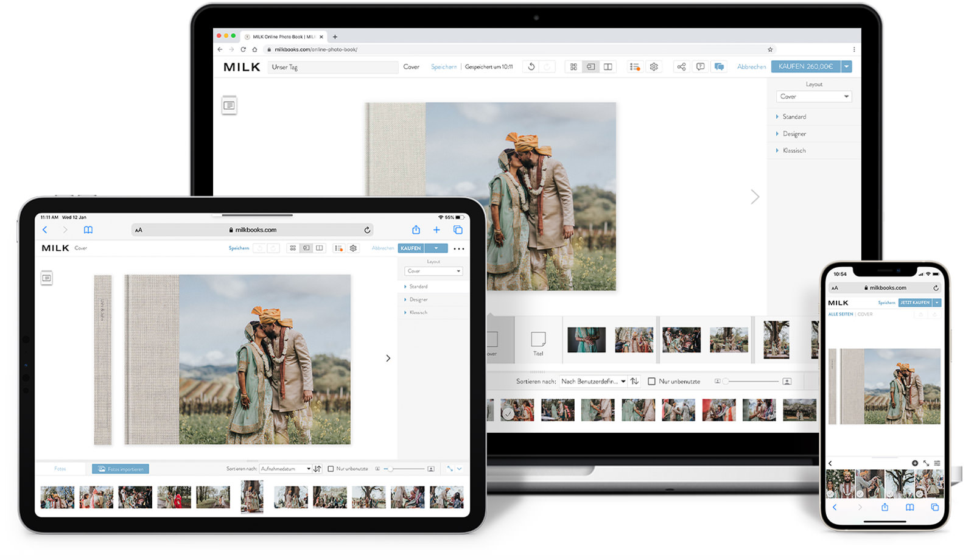The image size is (974, 560).
Task: Reload milkbooks.com on tablet address bar
Action: click(x=367, y=230)
